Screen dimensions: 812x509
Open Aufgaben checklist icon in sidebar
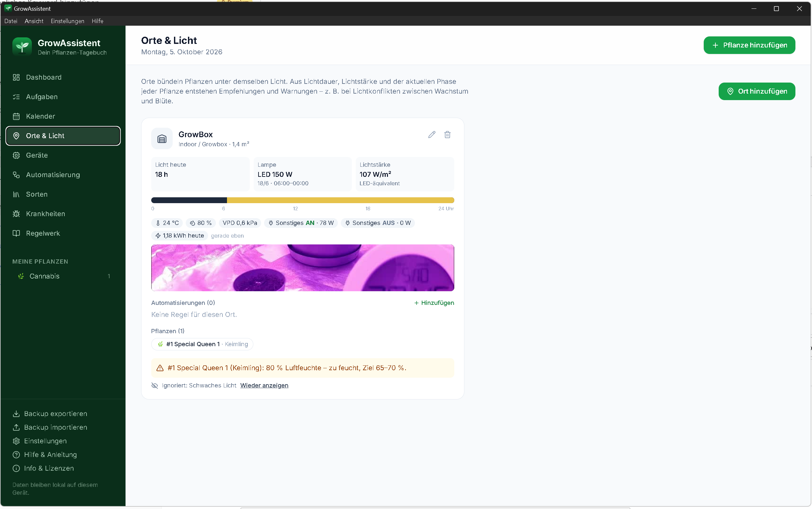tap(16, 97)
